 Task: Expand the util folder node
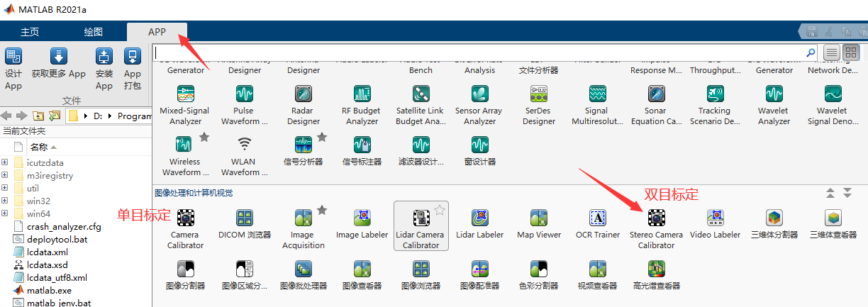point(5,188)
